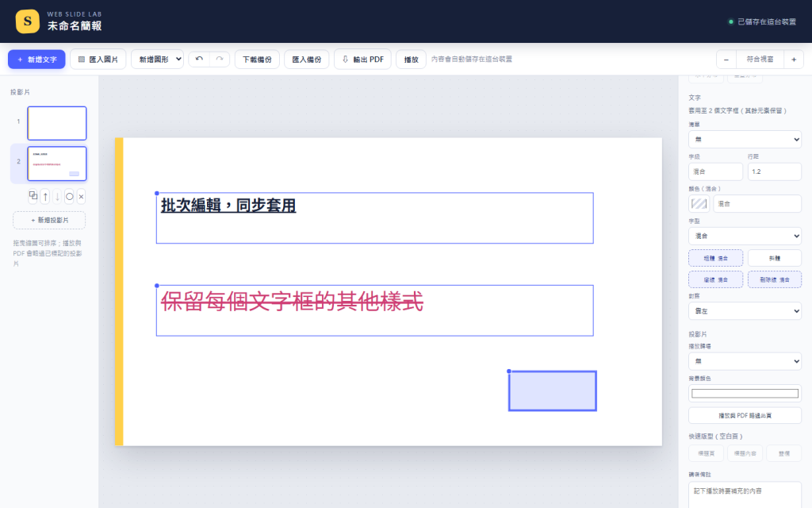Toggle 斜體 italic formatting

coord(774,258)
